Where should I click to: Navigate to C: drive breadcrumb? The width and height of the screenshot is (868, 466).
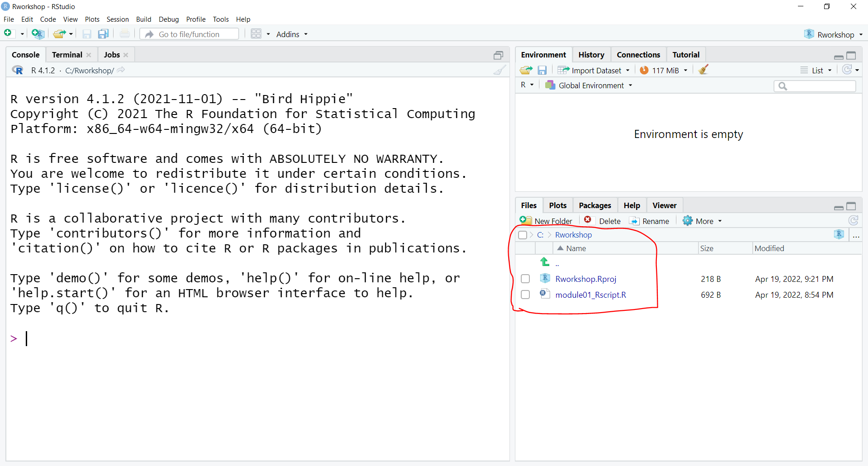pos(540,235)
